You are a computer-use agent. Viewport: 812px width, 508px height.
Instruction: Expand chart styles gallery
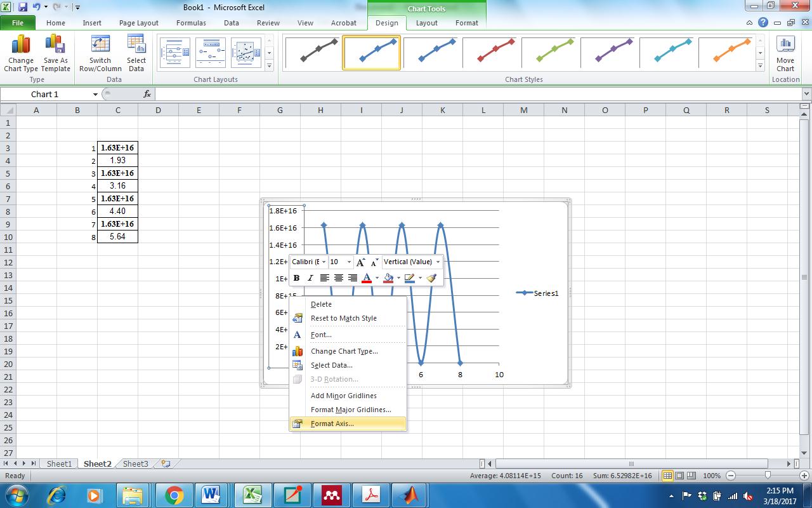point(760,65)
